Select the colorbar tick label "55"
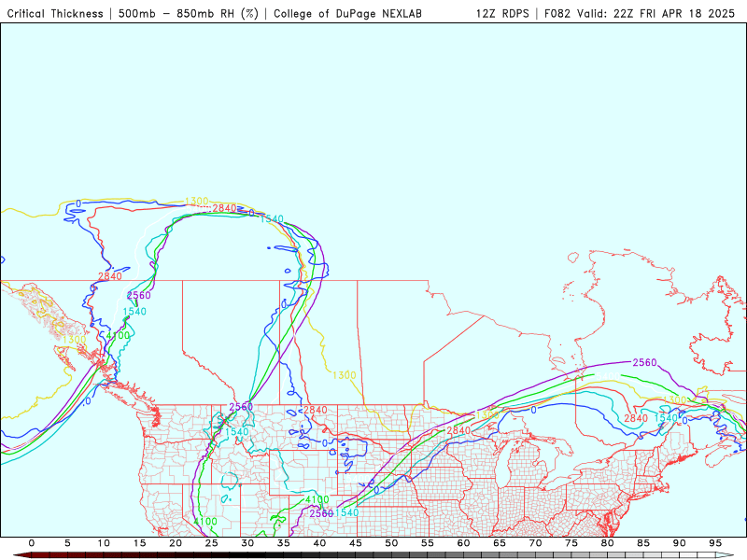The image size is (747, 560). pos(428,543)
